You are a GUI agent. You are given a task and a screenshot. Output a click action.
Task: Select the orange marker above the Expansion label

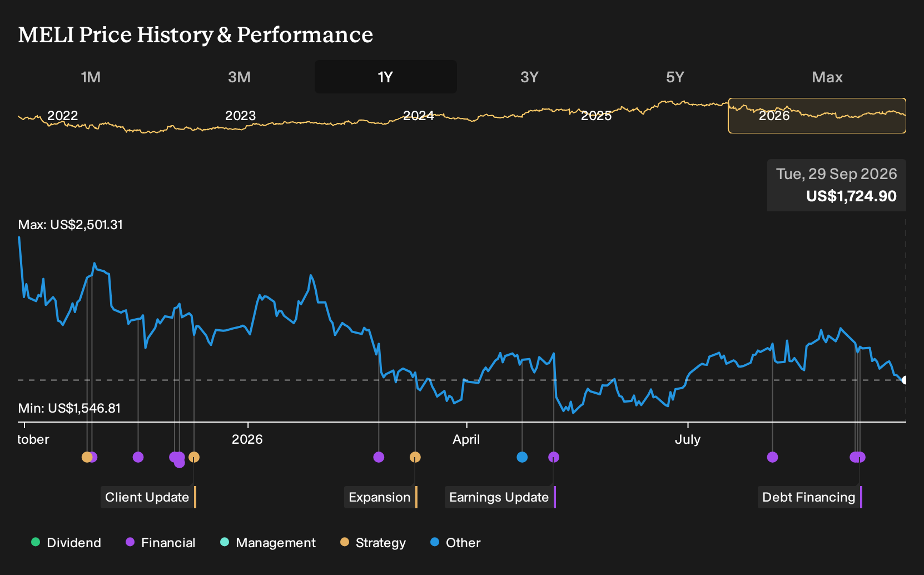415,457
